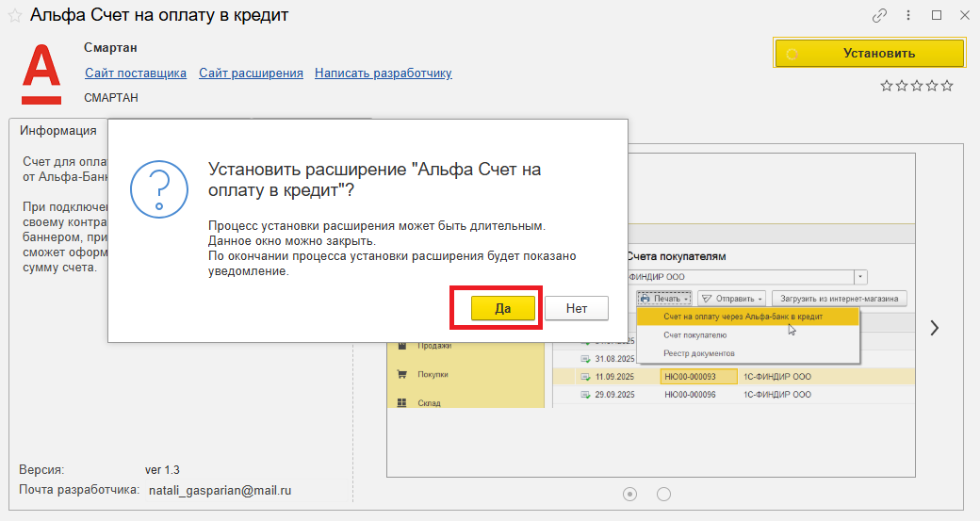Open the Сайт поставщика link

(136, 73)
